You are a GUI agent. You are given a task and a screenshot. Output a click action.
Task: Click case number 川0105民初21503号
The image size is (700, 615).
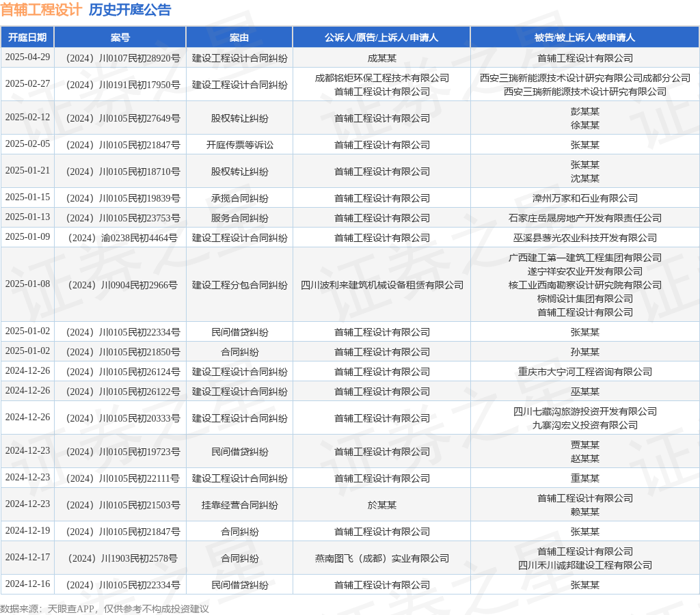coord(123,505)
